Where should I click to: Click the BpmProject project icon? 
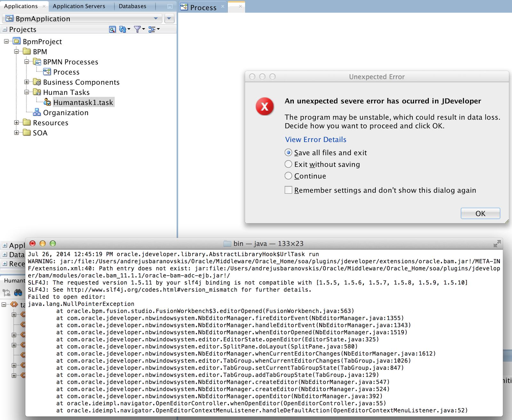(x=17, y=41)
